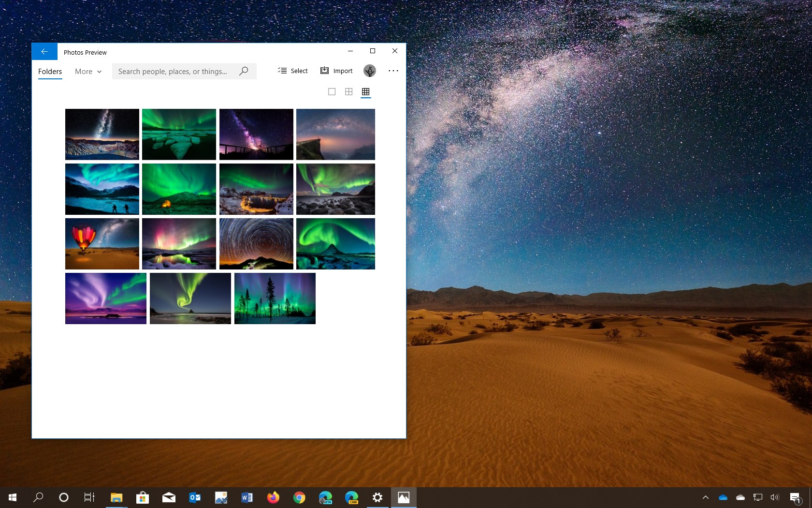Open Edge Canary from the taskbar

[x=351, y=497]
